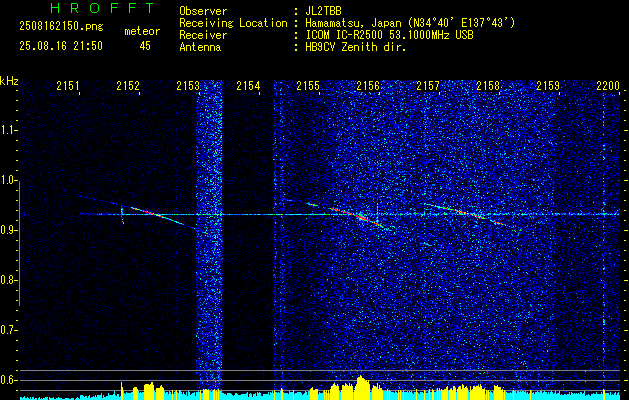629x400 pixels.
Task: Click the Hamamatsu, Japan coordinates text
Action: (410, 23)
